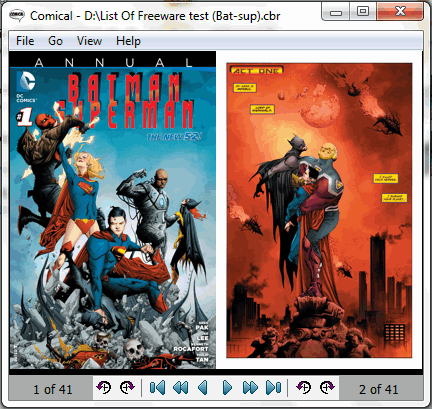Rotate left page counter-clockwise
Screen dimensions: 432x409
(x=103, y=388)
